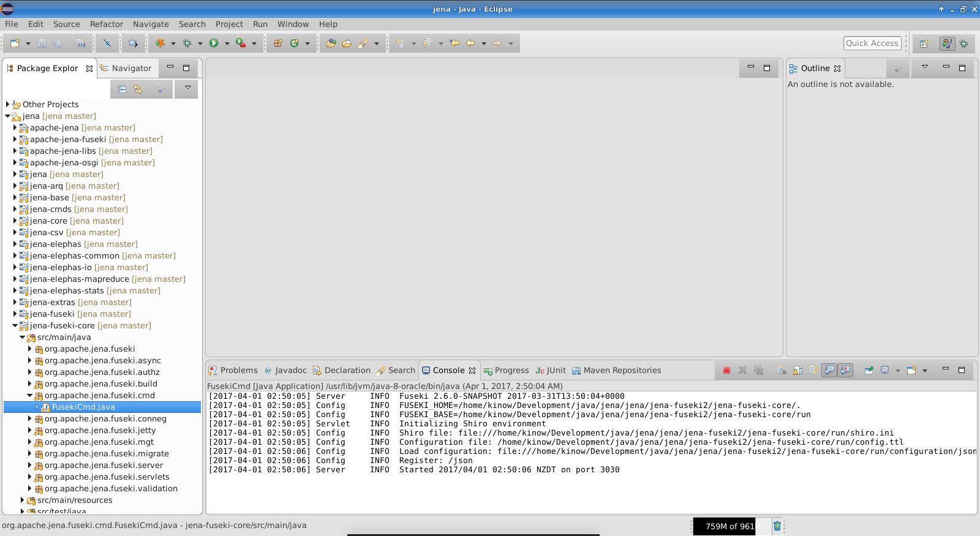
Task: Open the Refactor menu
Action: (x=106, y=24)
